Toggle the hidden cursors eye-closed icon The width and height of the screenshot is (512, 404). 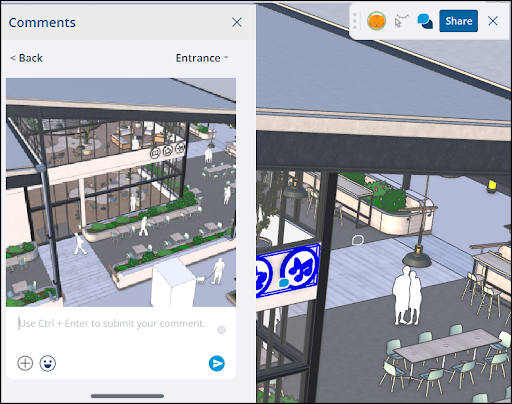coord(401,21)
